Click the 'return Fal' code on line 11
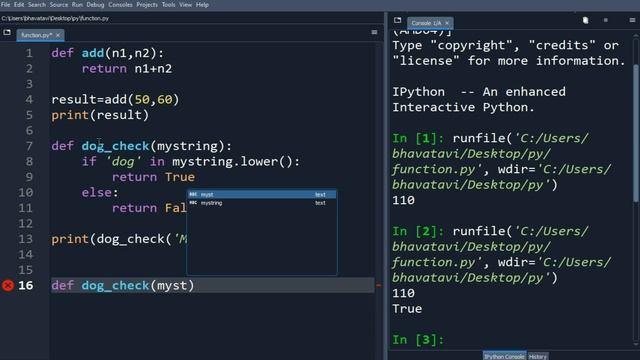This screenshot has width=640, height=360. click(149, 208)
